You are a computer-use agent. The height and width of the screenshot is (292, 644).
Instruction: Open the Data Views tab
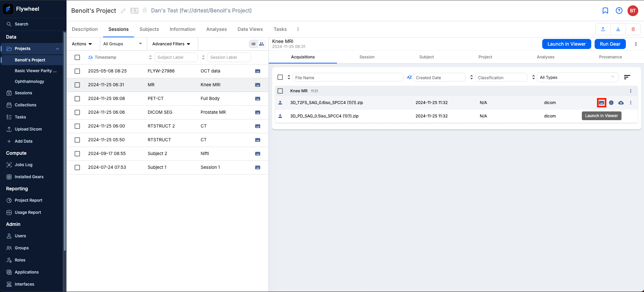click(250, 29)
